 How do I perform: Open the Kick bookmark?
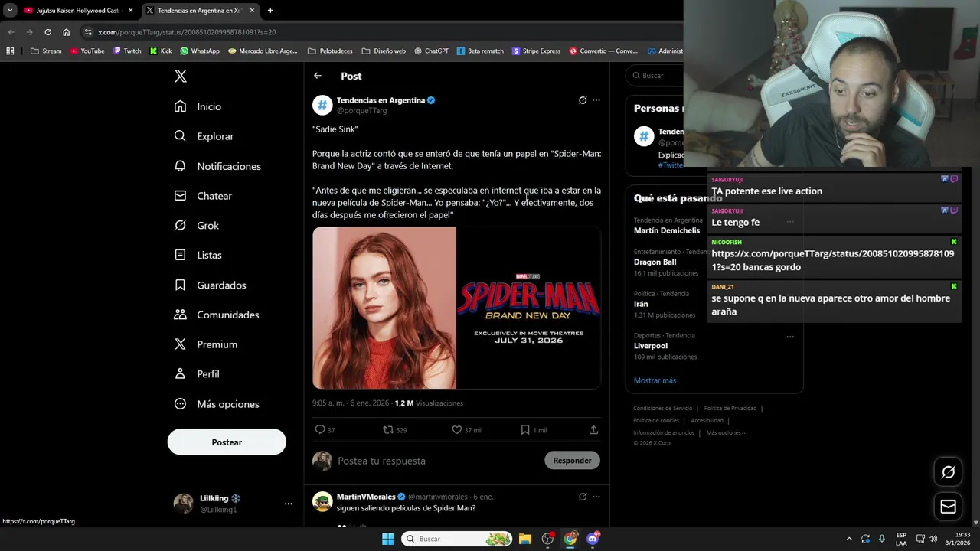(x=161, y=51)
